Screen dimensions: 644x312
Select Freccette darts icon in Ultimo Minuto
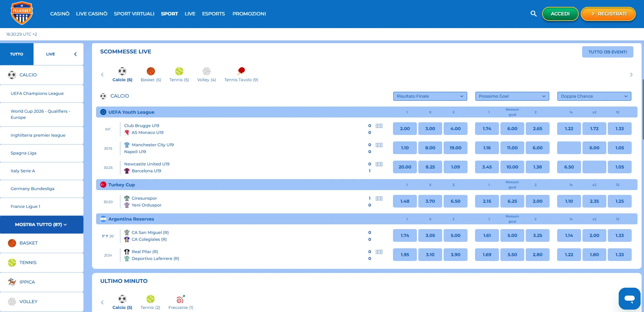tap(181, 299)
